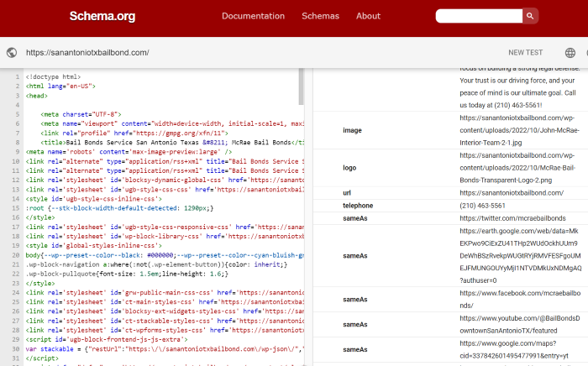Click the meta charset line 5

point(81,114)
